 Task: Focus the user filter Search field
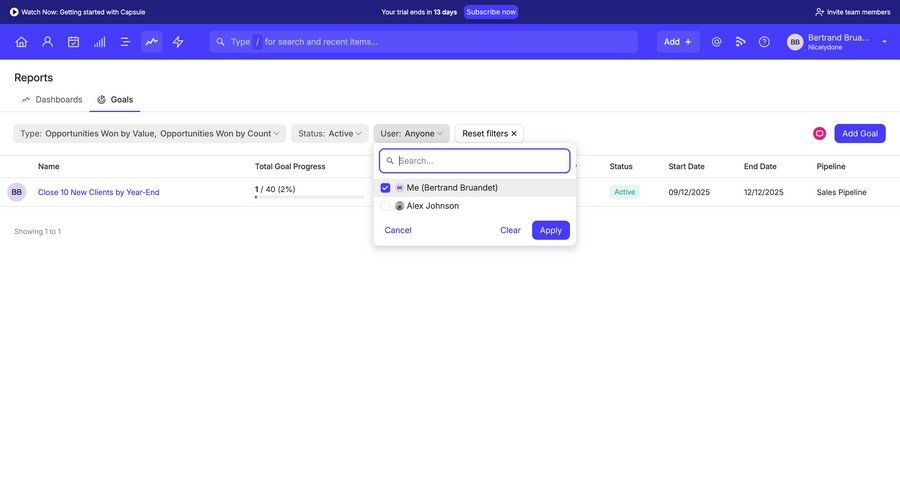pos(480,161)
